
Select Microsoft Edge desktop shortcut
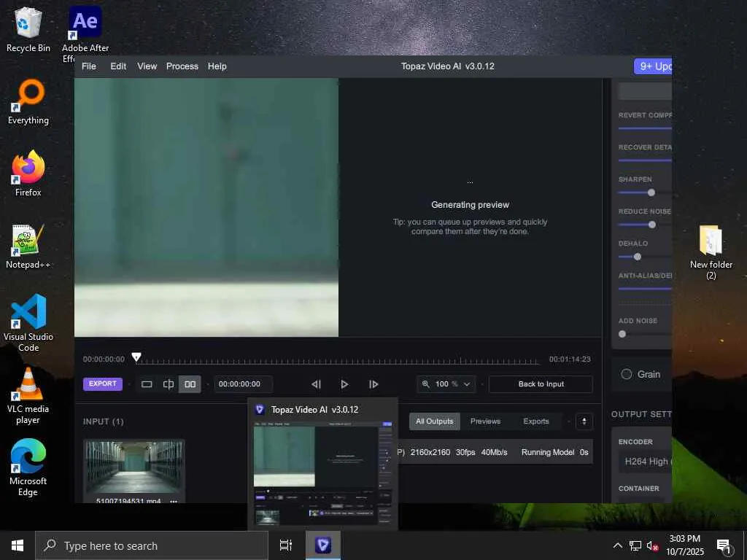(x=28, y=467)
